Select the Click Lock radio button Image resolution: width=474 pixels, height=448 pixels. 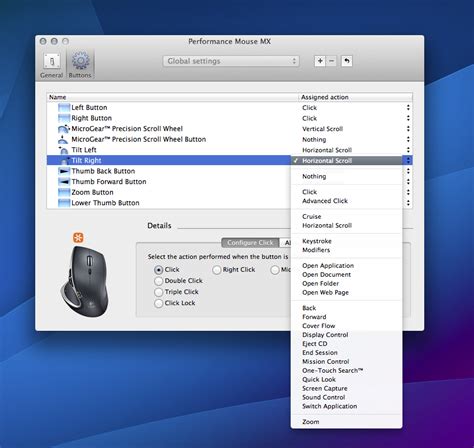pos(159,303)
